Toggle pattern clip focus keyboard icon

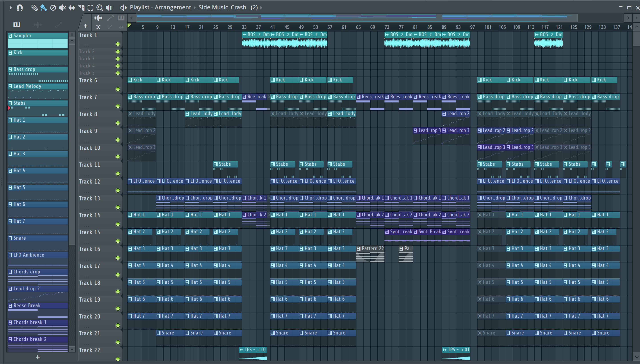point(121,18)
